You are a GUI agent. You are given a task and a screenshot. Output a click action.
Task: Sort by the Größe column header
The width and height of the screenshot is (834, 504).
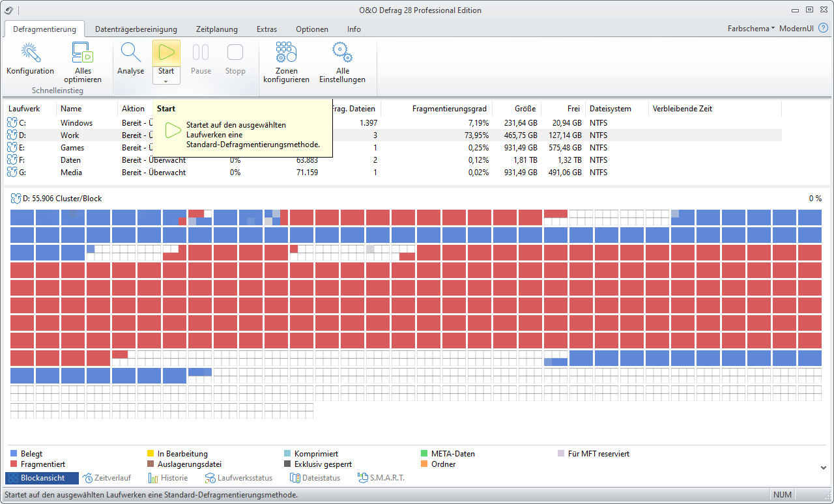click(517, 109)
